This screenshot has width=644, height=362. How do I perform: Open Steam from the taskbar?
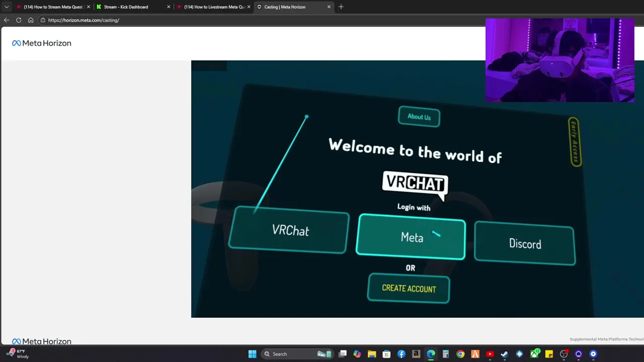click(505, 354)
